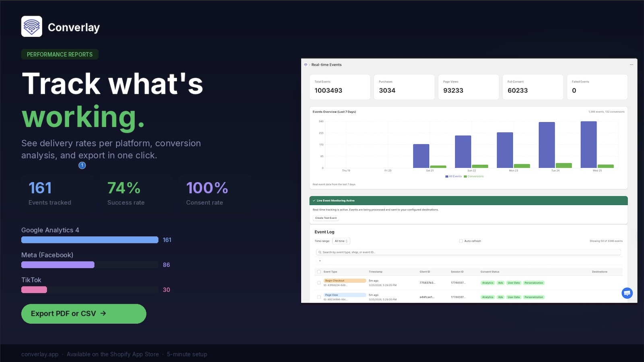Click User Data tag in Begin Checkout row
644x362 pixels.
pos(514,283)
